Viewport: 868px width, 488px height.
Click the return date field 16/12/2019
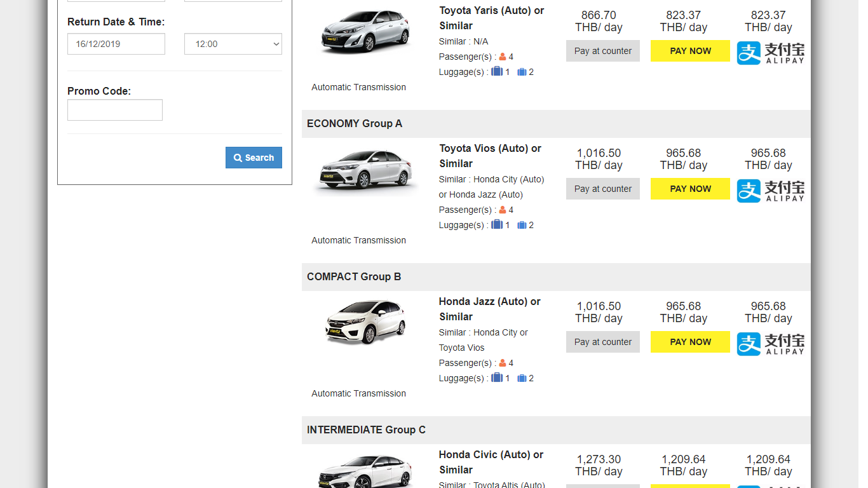point(116,44)
